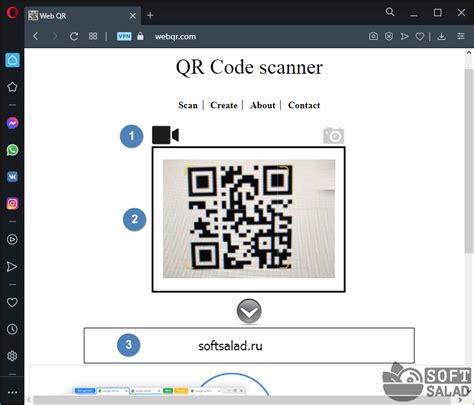
Task: Open Instagram in the sidebar
Action: (12, 203)
